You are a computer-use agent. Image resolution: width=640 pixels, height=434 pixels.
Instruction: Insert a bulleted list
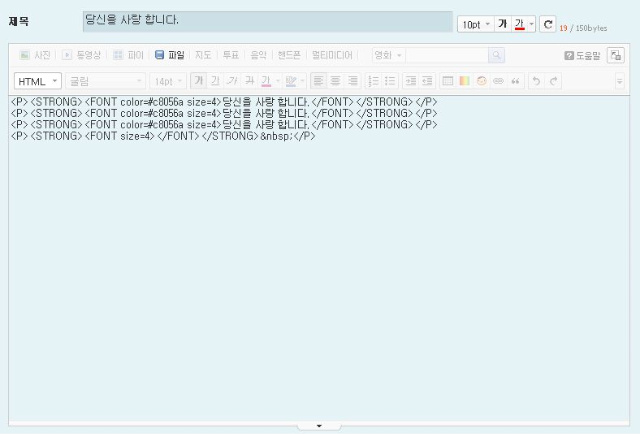[390, 81]
